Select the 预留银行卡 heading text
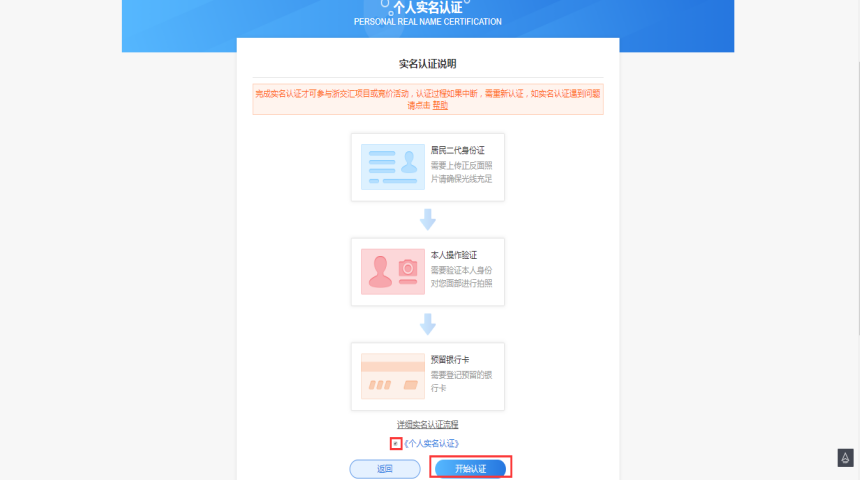 [450, 360]
